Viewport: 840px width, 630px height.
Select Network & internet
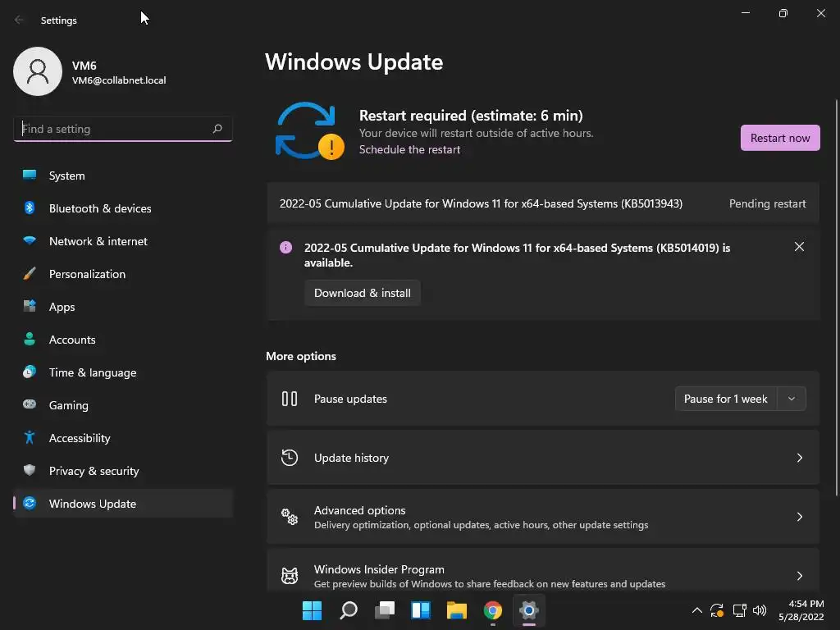click(123, 240)
